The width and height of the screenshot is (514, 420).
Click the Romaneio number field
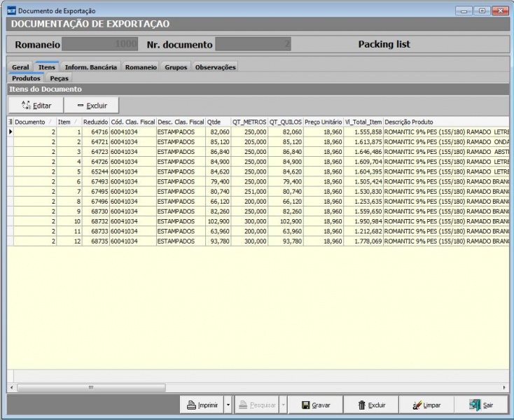point(101,44)
